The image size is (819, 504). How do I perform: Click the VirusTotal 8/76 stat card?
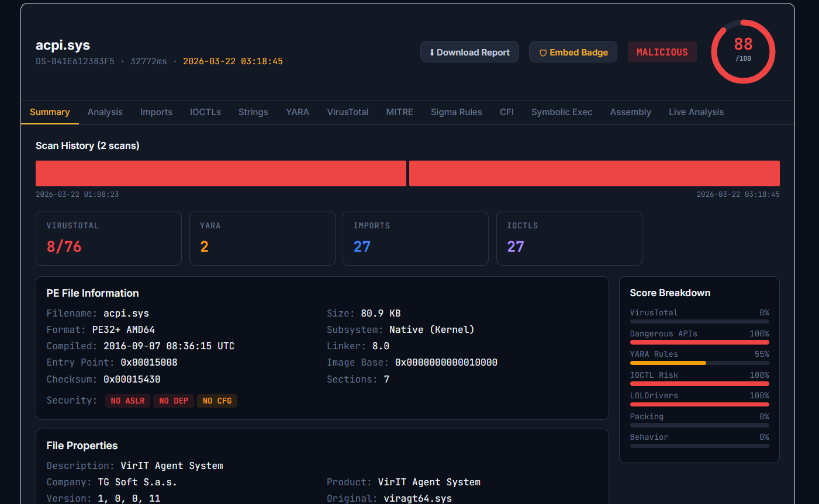(x=109, y=238)
